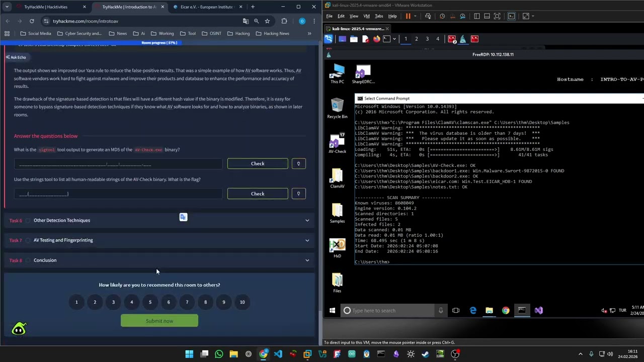
Task: Click Pause button in VMware toolbar
Action: (408, 16)
